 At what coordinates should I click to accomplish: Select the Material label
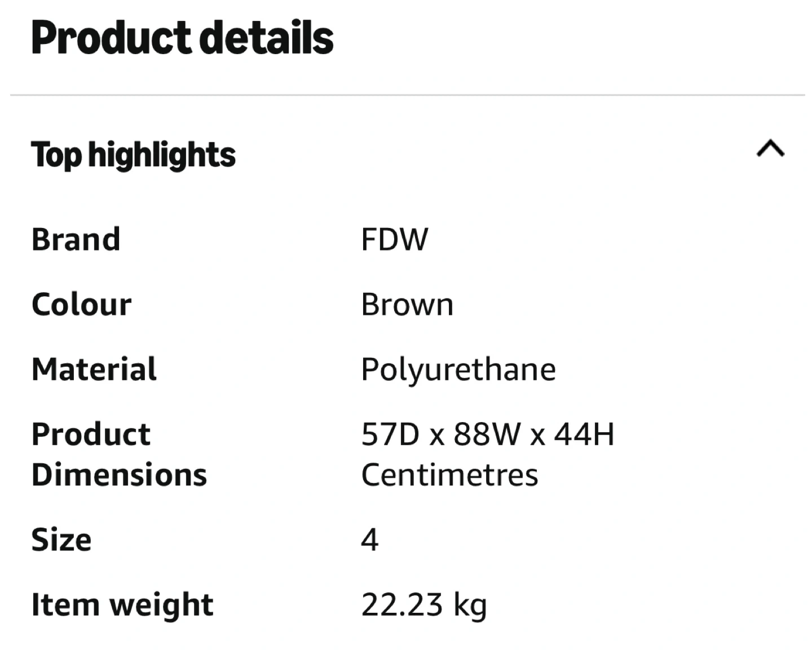(94, 369)
